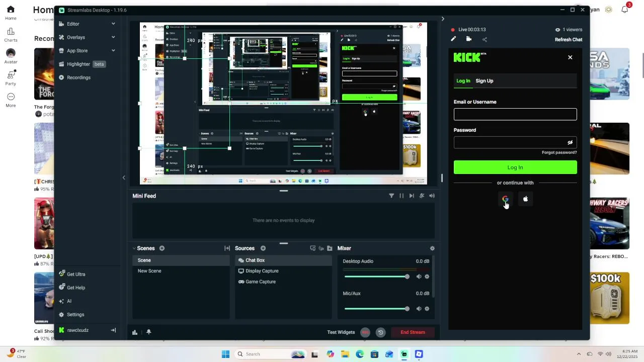Open Mixer advanced audio settings gear
This screenshot has height=362, width=644.
coord(432,248)
